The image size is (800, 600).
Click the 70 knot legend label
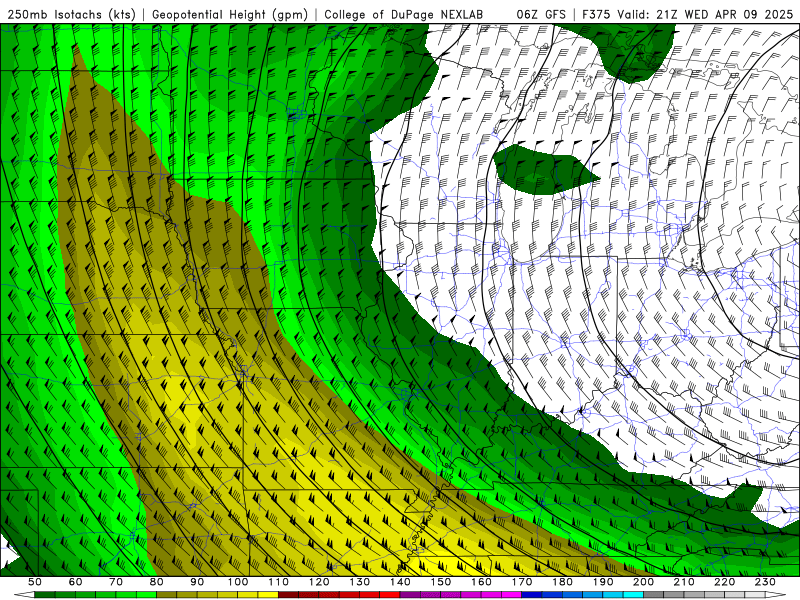116,582
